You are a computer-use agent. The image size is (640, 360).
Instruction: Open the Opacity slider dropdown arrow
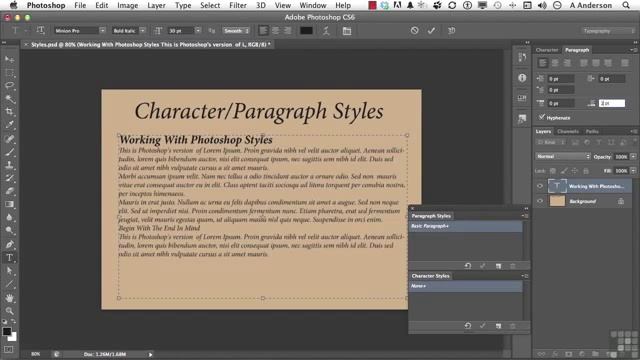pos(633,156)
